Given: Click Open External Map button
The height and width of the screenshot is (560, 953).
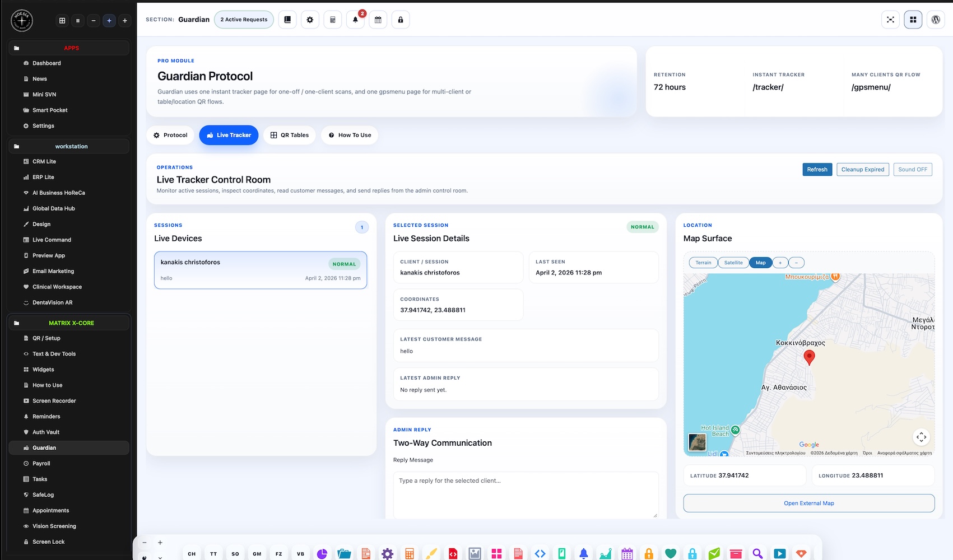Looking at the screenshot, I should click(x=809, y=503).
